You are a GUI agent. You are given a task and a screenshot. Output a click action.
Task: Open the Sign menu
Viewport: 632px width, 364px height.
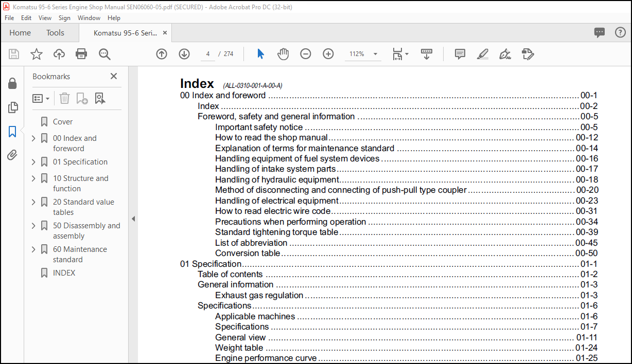[x=64, y=17]
